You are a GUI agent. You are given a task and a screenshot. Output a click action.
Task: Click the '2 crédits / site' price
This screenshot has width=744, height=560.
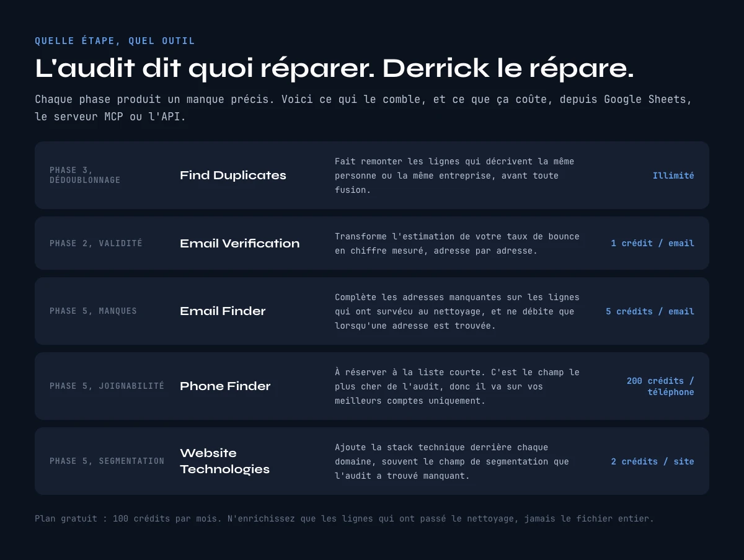tap(652, 461)
